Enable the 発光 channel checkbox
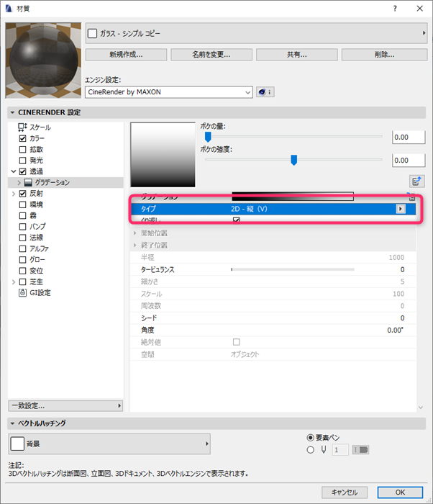 pos(22,161)
